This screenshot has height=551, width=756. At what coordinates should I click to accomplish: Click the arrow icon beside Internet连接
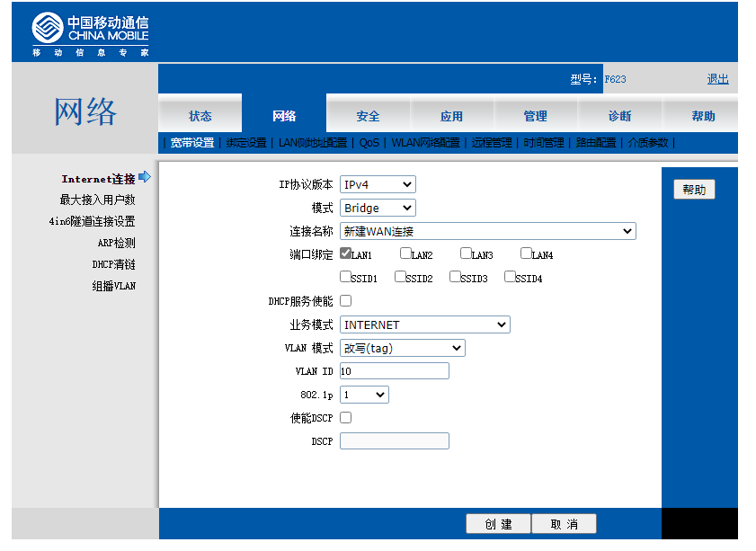(x=145, y=178)
